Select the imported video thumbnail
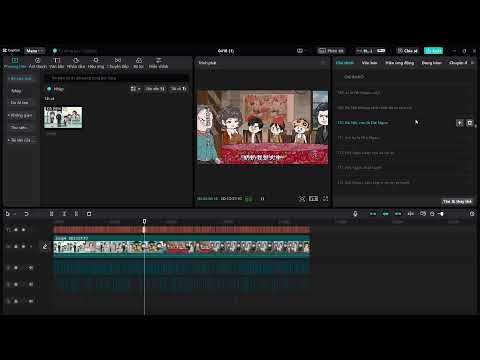 pyautogui.click(x=63, y=117)
